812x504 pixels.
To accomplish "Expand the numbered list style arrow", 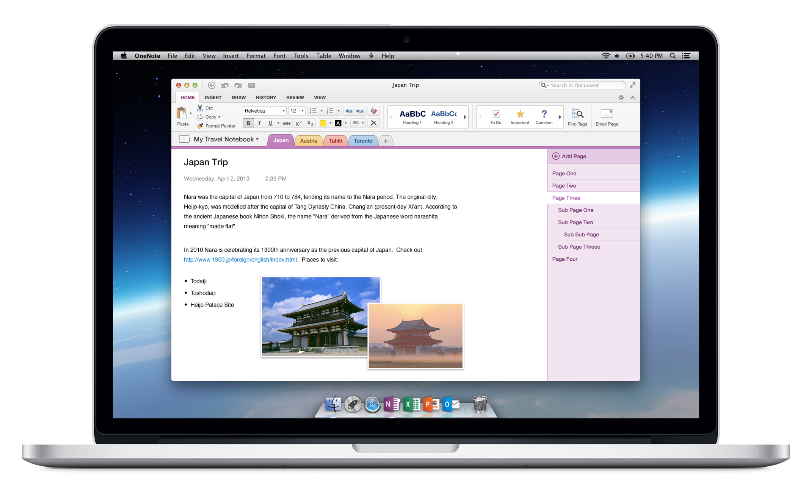I will (x=339, y=111).
